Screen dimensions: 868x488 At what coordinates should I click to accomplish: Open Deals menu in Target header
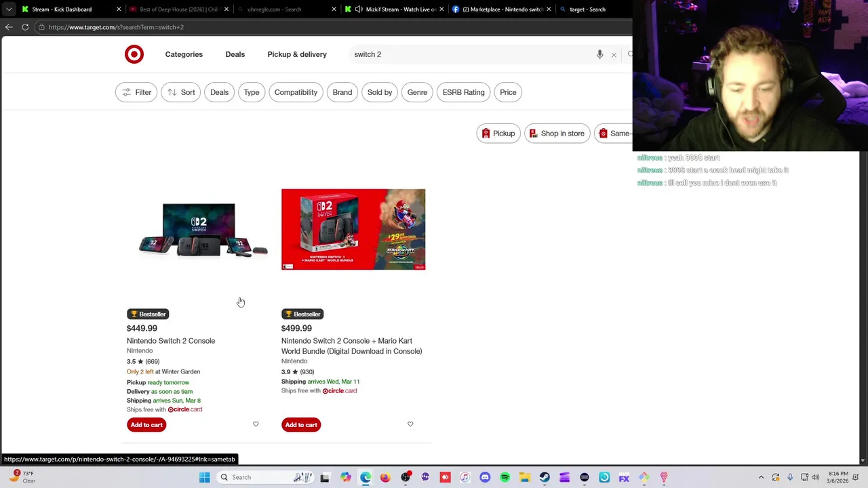235,54
